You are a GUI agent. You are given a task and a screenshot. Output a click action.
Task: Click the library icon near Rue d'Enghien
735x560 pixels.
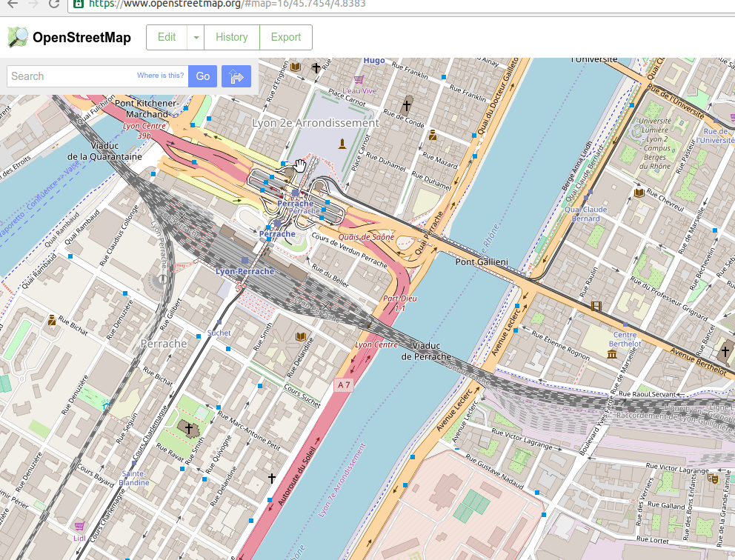pos(296,67)
